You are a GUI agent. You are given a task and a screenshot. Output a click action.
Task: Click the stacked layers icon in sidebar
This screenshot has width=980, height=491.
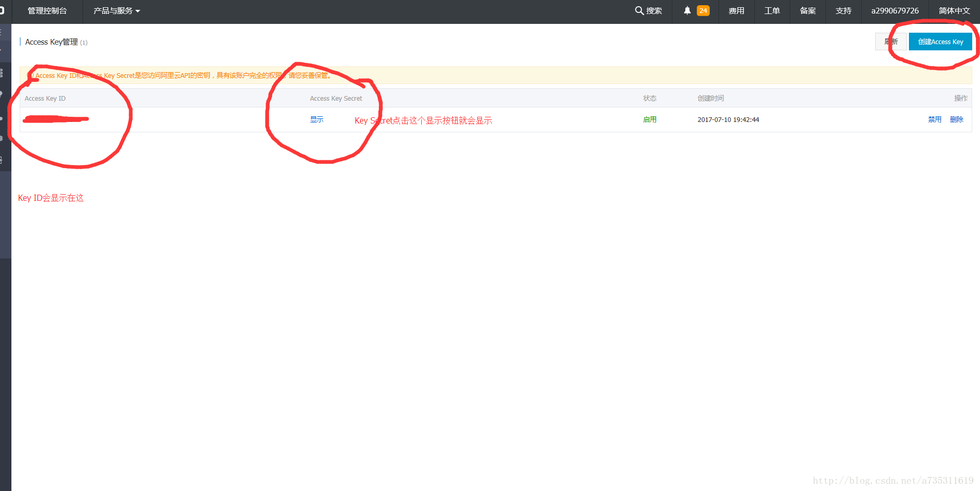click(2, 138)
